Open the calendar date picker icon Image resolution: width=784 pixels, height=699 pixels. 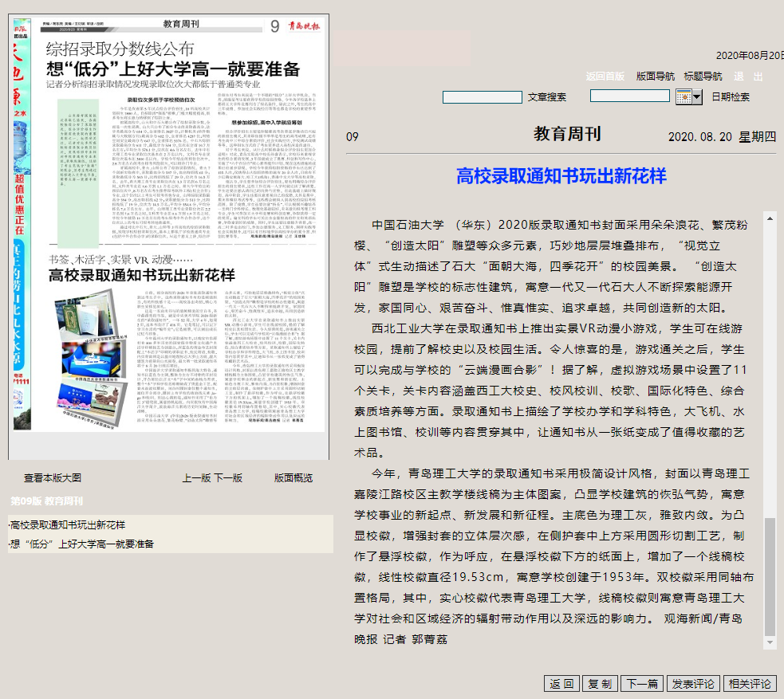click(684, 96)
